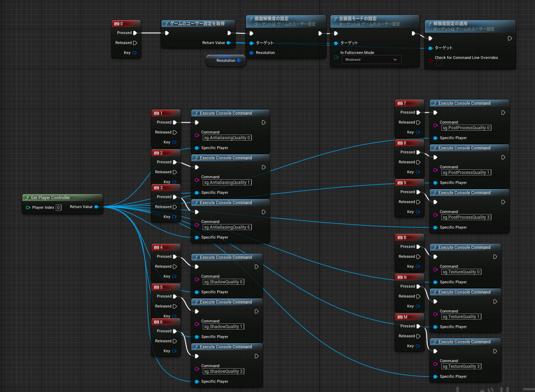Click the Released exec pin on key 0 node
This screenshot has height=392, width=535.
click(135, 43)
